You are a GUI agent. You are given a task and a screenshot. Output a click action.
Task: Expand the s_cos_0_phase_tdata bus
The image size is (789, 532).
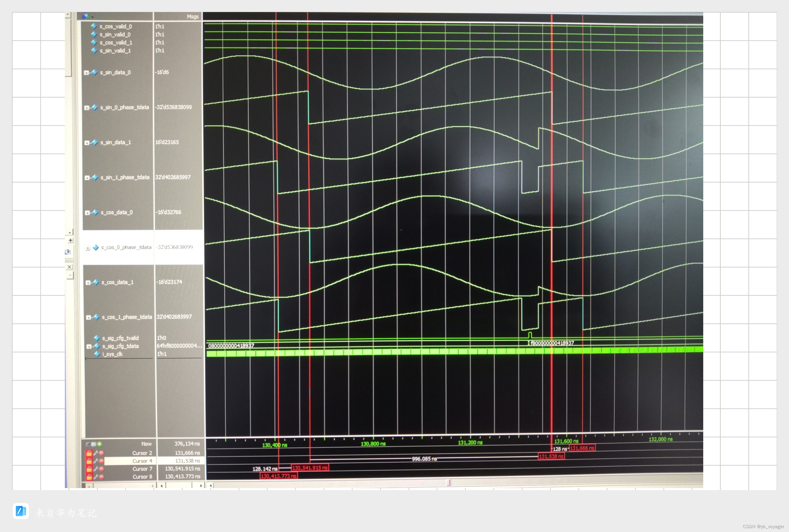click(x=88, y=248)
